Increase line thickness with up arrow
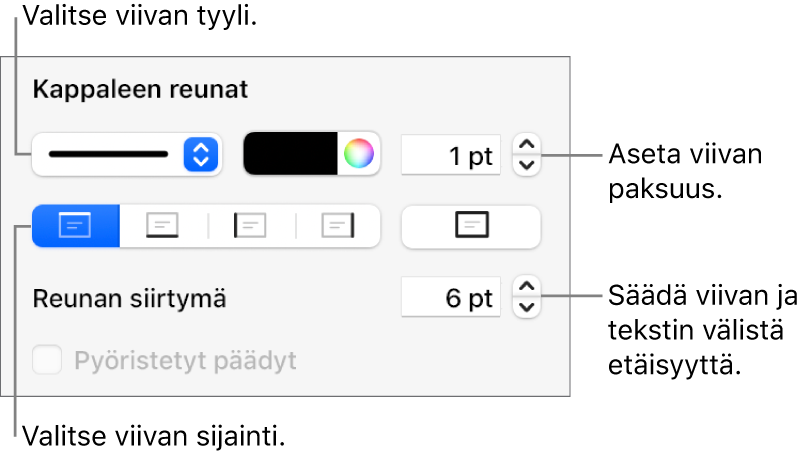812x462 pixels. coord(527,145)
